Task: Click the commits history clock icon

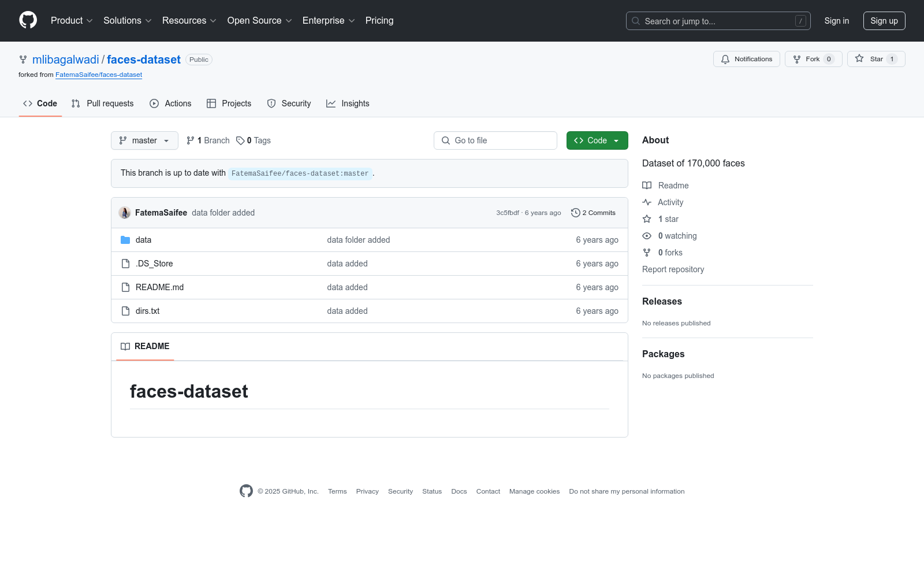Action: [575, 213]
